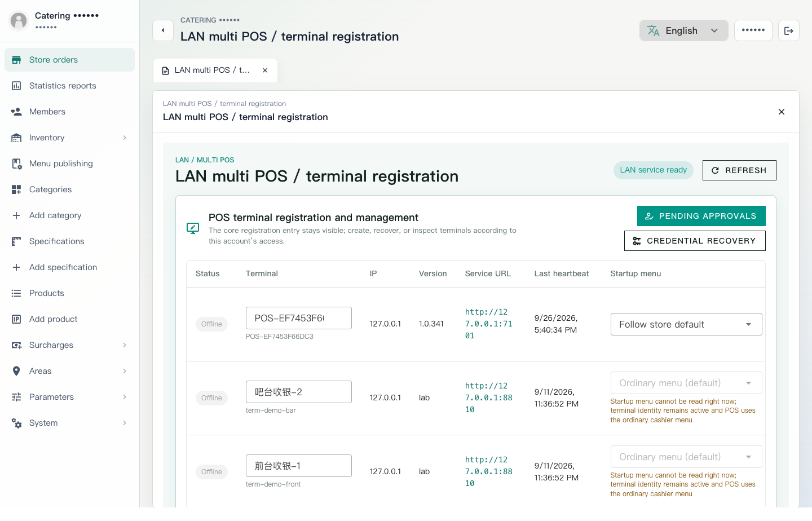Viewport: 812px width, 521px height.
Task: Expand the Inventory submenu chevron
Action: point(125,138)
